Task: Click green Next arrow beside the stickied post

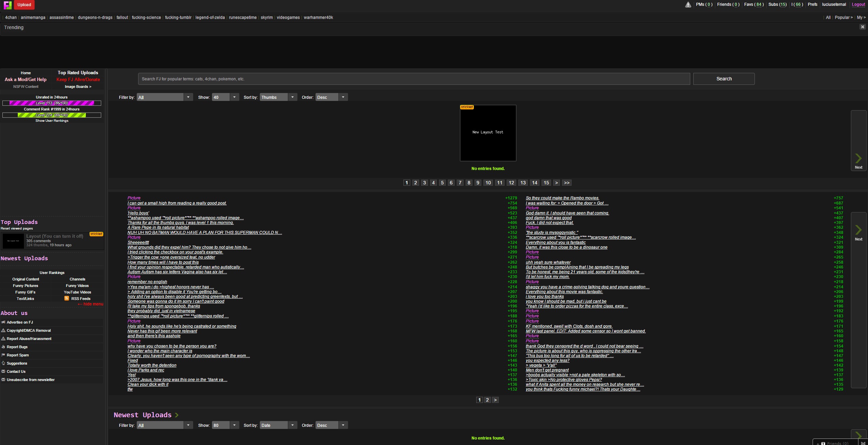Action: tap(858, 159)
